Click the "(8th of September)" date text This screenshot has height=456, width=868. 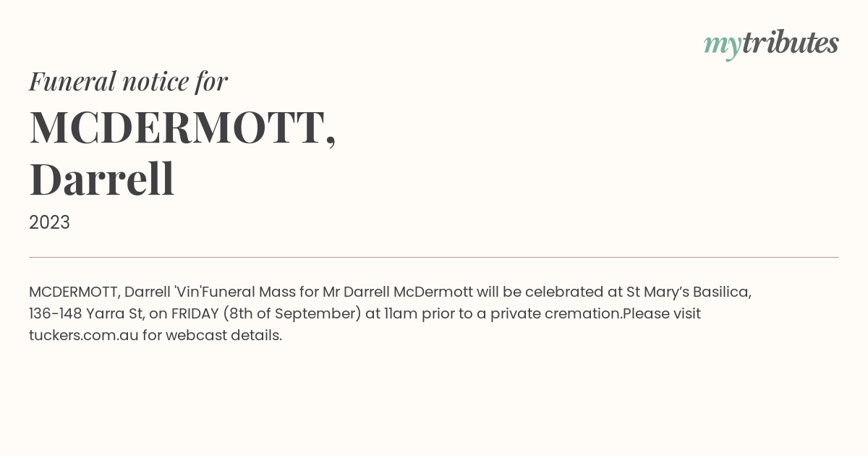tap(292, 314)
